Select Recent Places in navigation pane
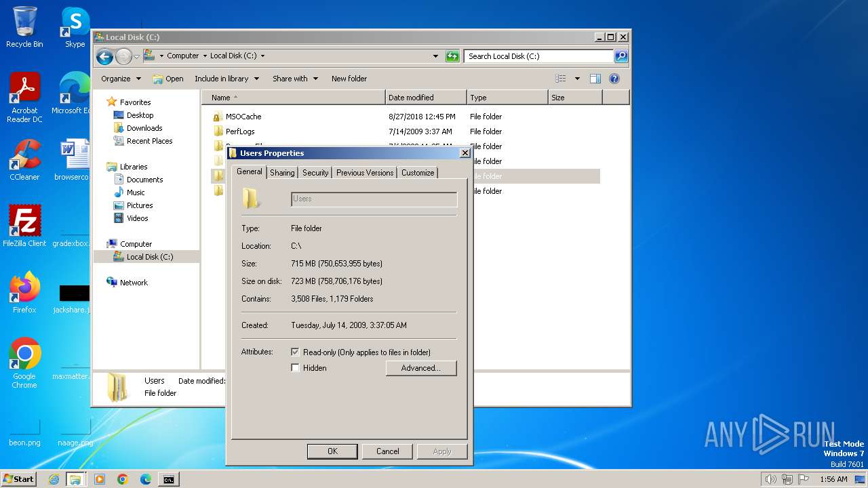Image resolution: width=868 pixels, height=488 pixels. [149, 141]
